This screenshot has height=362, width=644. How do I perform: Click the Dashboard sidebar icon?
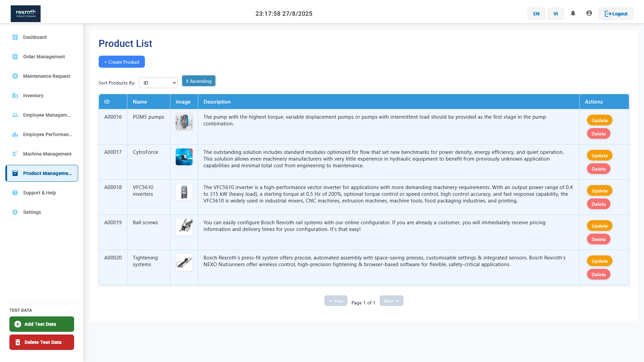tap(15, 37)
